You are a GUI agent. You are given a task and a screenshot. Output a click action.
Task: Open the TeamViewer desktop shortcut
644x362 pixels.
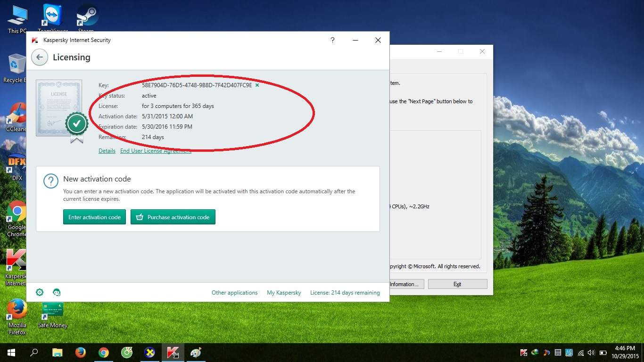click(53, 19)
